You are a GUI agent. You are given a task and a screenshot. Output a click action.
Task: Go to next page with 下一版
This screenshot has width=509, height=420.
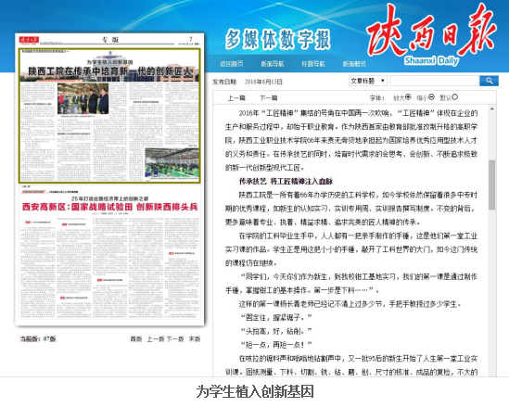(x=175, y=338)
